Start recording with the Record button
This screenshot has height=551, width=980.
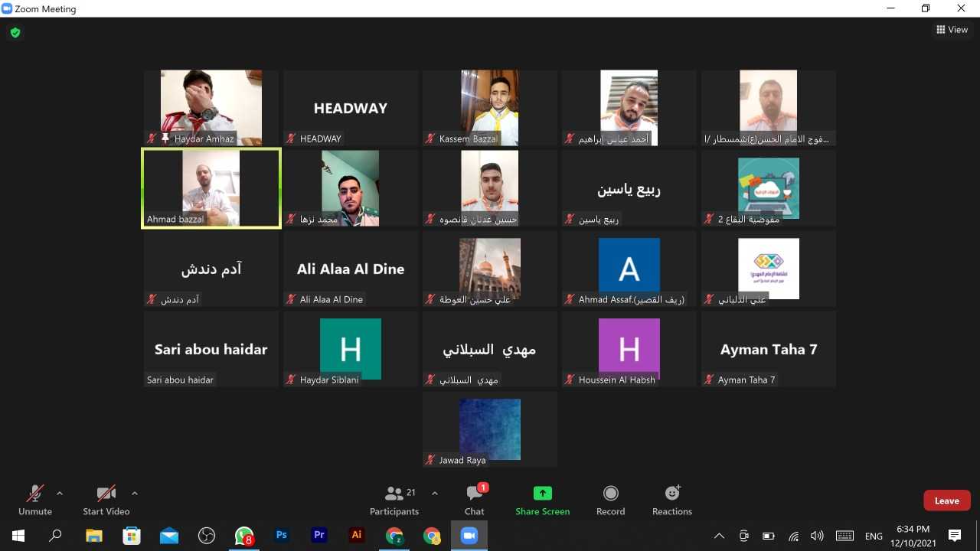[610, 500]
